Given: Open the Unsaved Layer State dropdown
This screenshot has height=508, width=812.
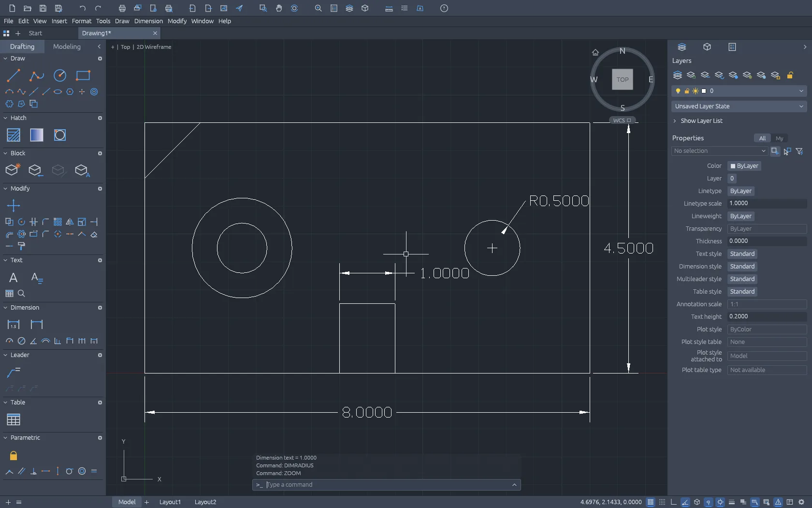Looking at the screenshot, I should [739, 106].
